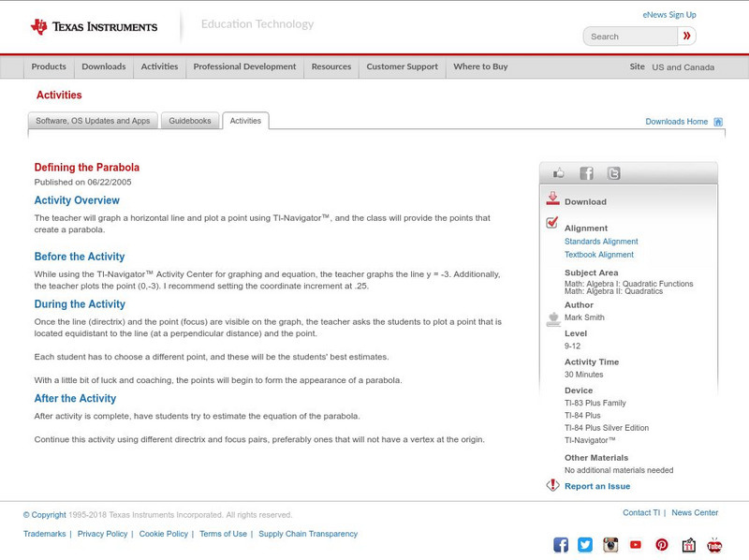The width and height of the screenshot is (749, 560).
Task: Go to Downloads Home link
Action: (x=676, y=122)
